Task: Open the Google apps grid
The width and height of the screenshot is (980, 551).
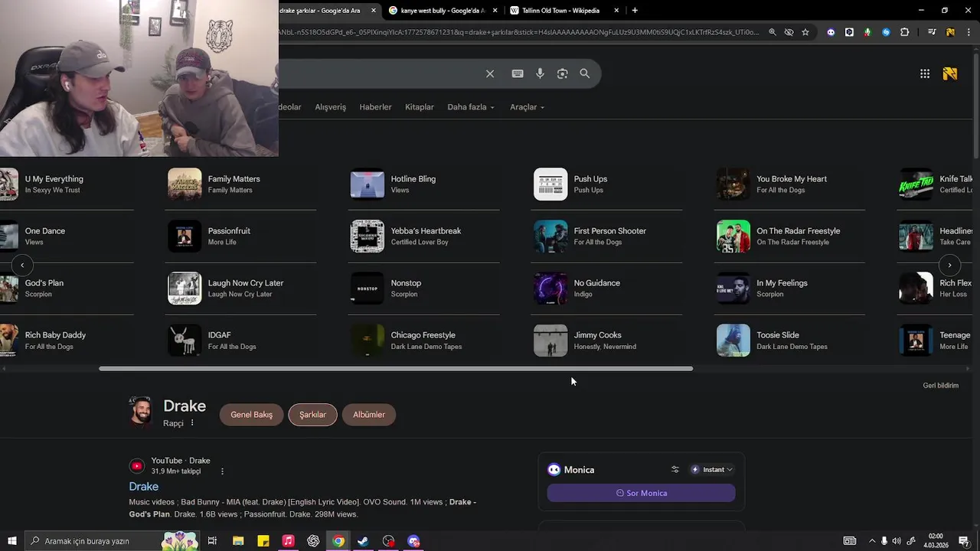Action: click(x=925, y=73)
